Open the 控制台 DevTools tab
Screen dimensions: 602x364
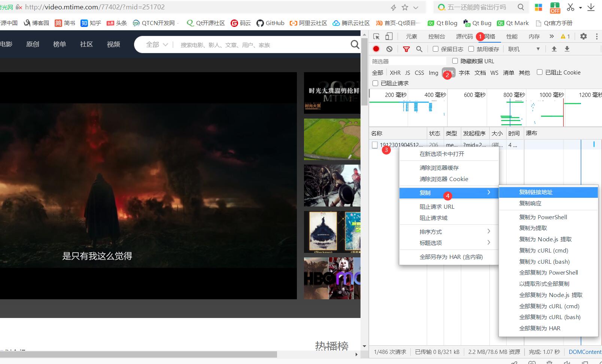point(437,36)
